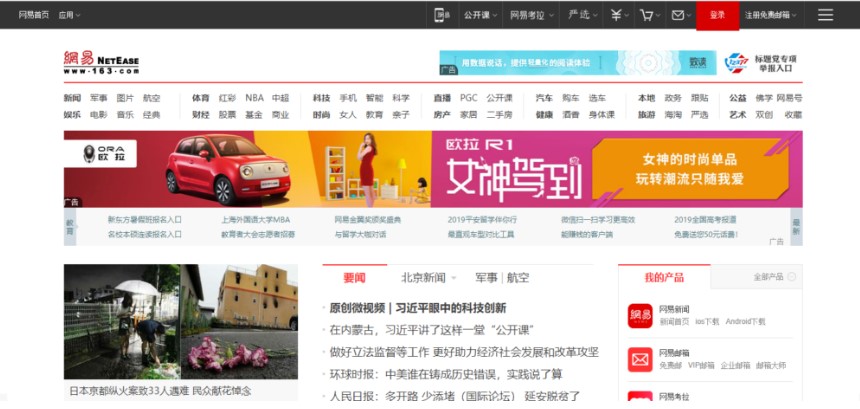Click the 旅游 navigation link
Image resolution: width=860 pixels, height=409 pixels.
[x=646, y=115]
